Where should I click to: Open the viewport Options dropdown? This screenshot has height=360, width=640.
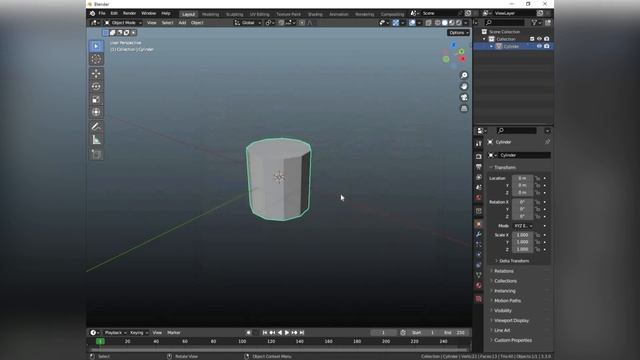point(459,33)
